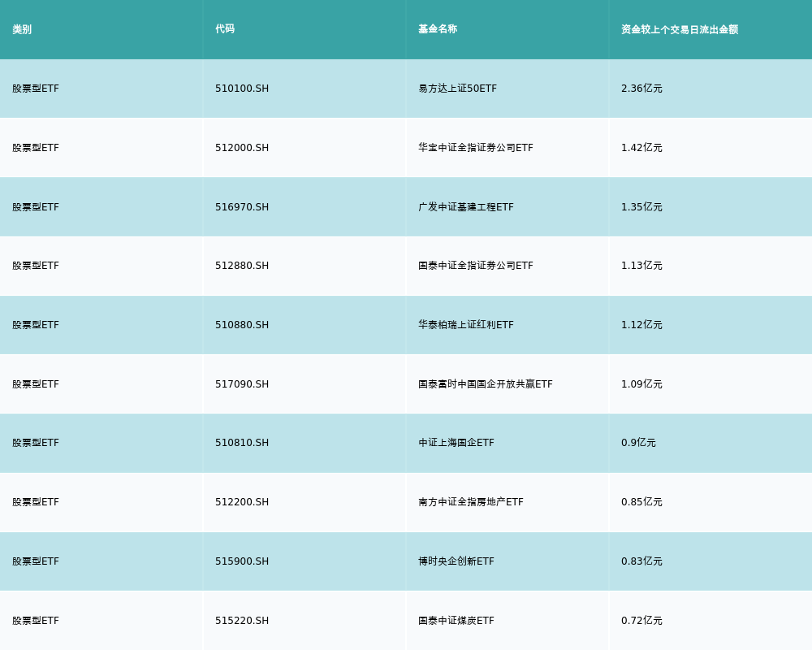The image size is (812, 650).
Task: Click fund name 国泰中证煤炭ETF
Action: (x=456, y=621)
